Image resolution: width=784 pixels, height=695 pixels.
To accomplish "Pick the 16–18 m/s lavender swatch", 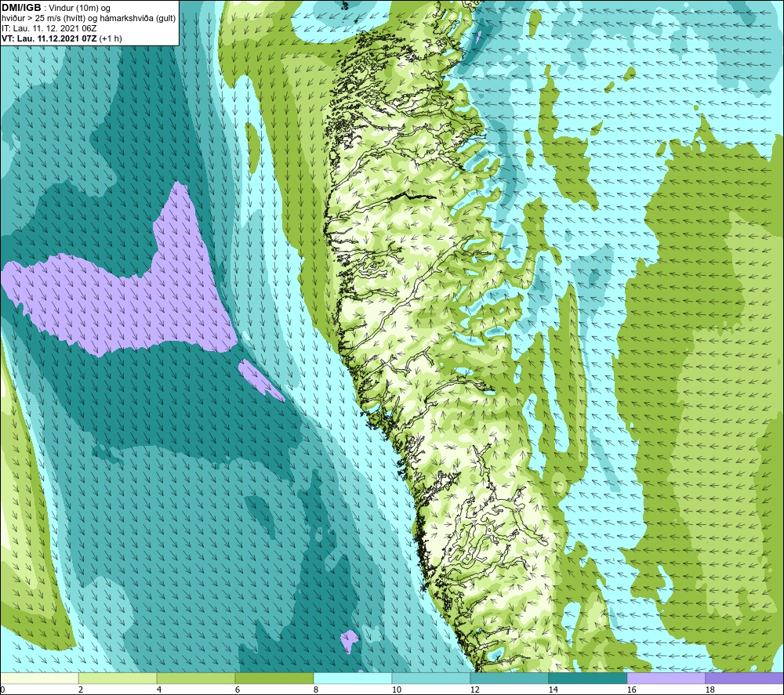I will (666, 679).
